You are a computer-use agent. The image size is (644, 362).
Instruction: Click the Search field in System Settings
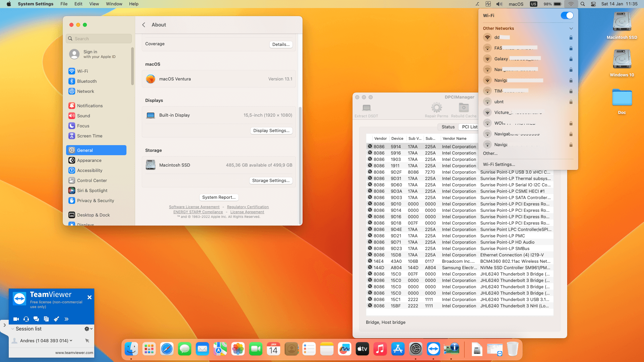(99, 39)
